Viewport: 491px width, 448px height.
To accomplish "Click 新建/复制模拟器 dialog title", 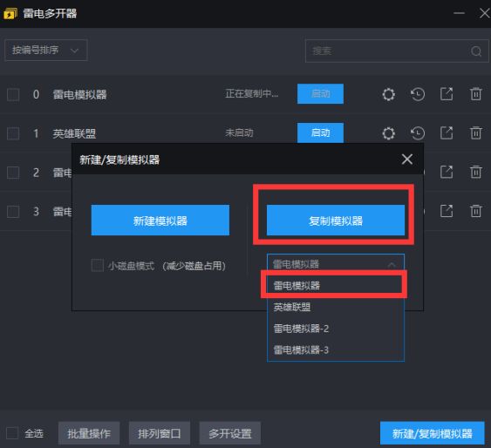I will 119,160.
